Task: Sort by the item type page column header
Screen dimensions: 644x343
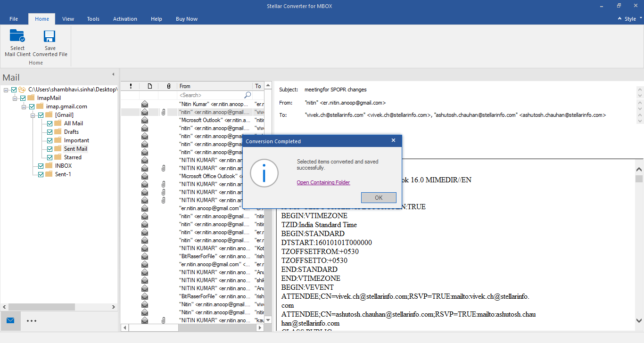Action: (x=149, y=86)
